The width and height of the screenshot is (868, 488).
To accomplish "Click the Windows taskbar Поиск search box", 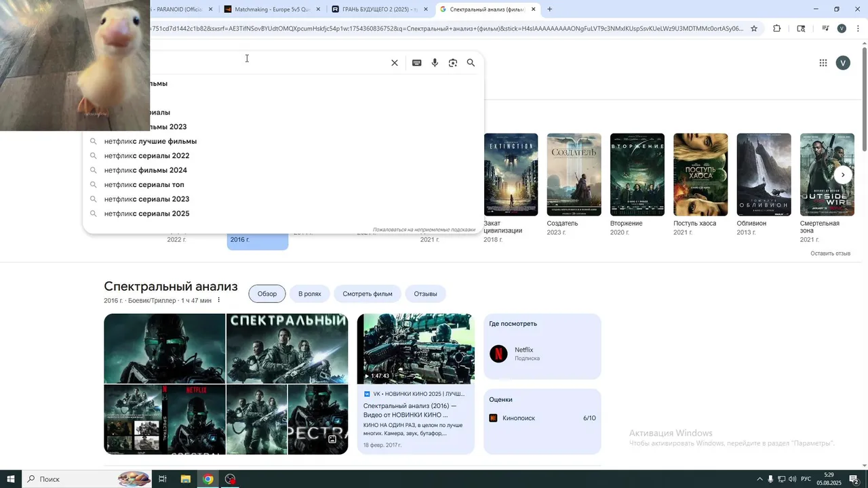I will (87, 479).
